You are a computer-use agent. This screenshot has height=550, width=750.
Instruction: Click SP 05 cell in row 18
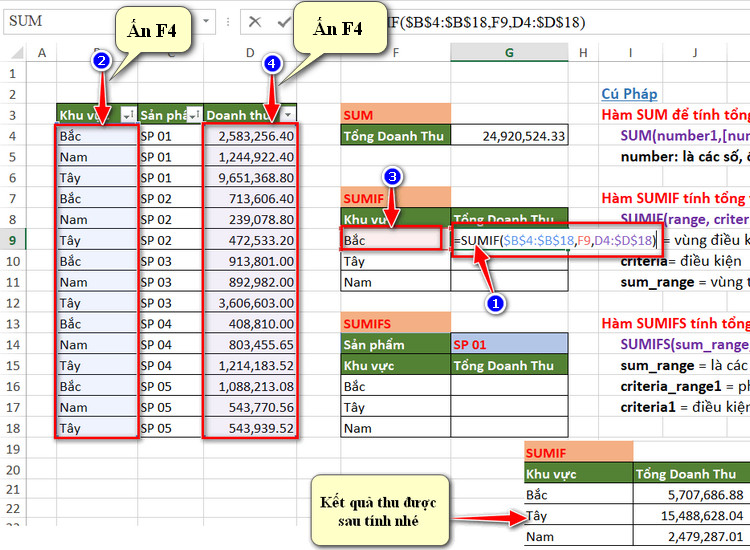pos(170,428)
